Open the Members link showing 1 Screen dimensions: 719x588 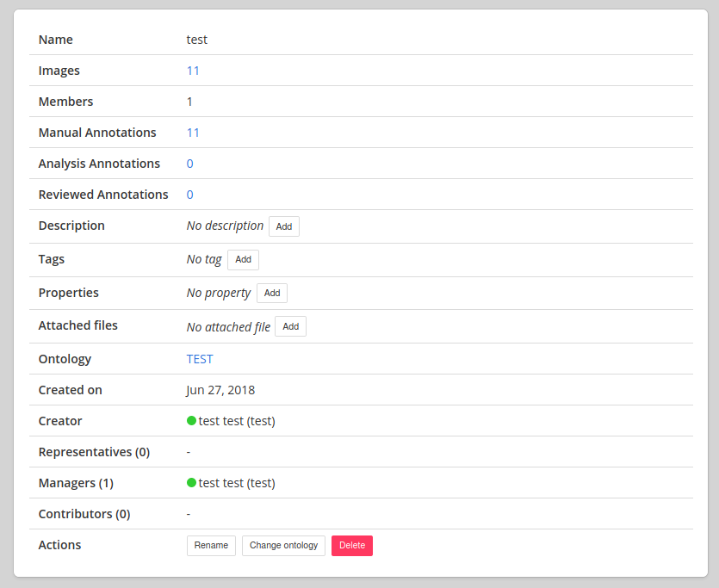click(x=189, y=102)
